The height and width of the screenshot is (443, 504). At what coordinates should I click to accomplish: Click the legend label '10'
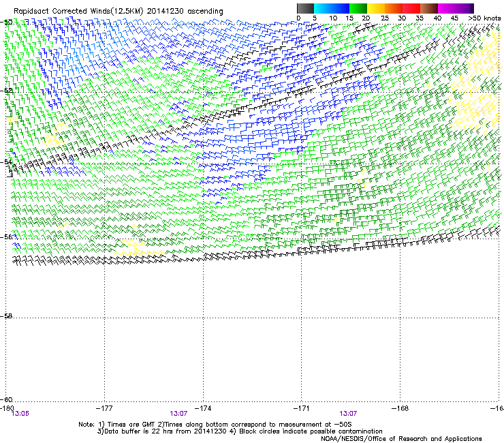(333, 18)
